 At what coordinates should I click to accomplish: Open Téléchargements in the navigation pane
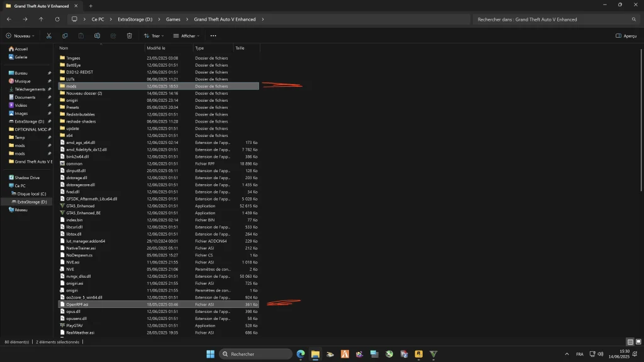[30, 89]
